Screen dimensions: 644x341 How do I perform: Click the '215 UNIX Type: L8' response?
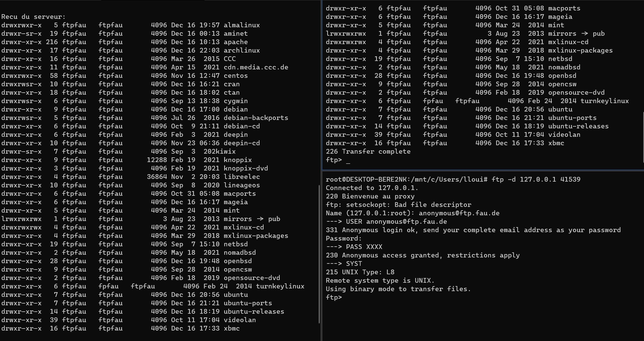point(360,272)
